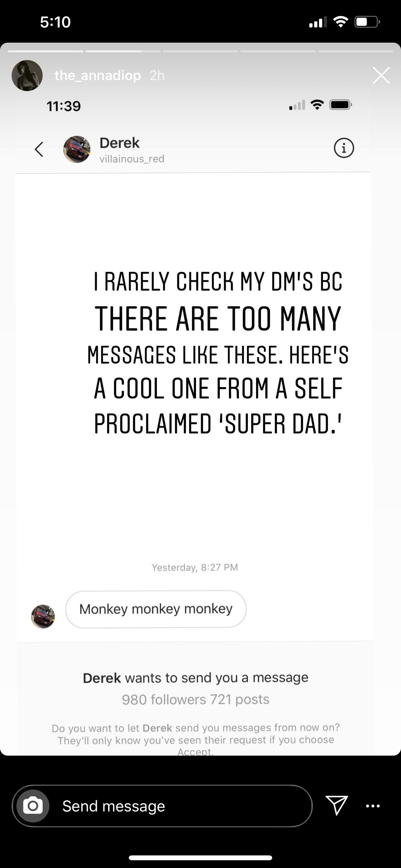Tap Derek's avatar in the chat header
The width and height of the screenshot is (401, 868).
[x=77, y=149]
